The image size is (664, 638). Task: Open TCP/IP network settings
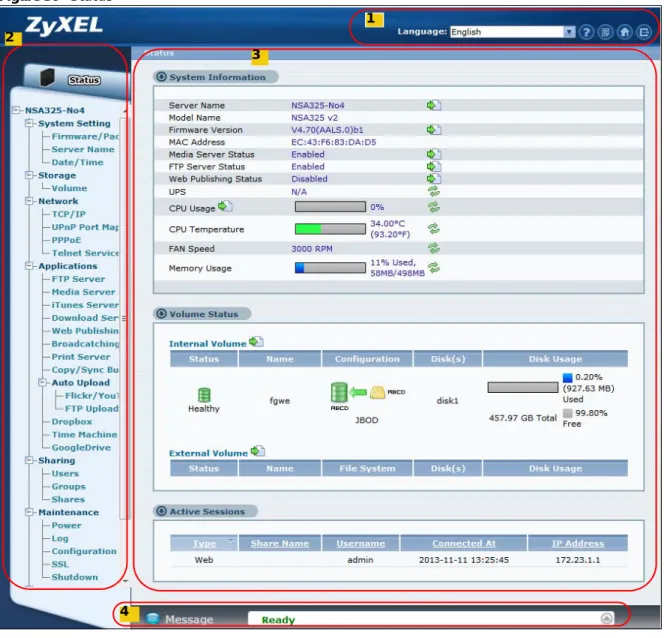tap(69, 214)
